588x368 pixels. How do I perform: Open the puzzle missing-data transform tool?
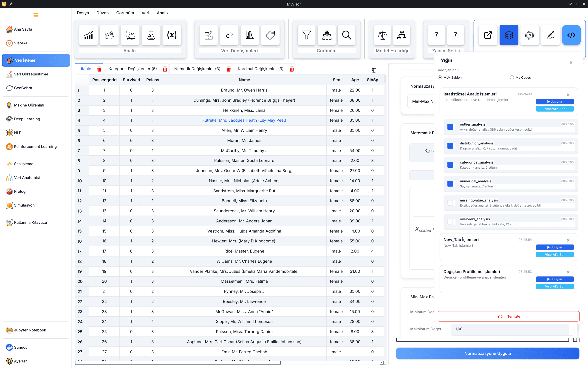pos(209,35)
